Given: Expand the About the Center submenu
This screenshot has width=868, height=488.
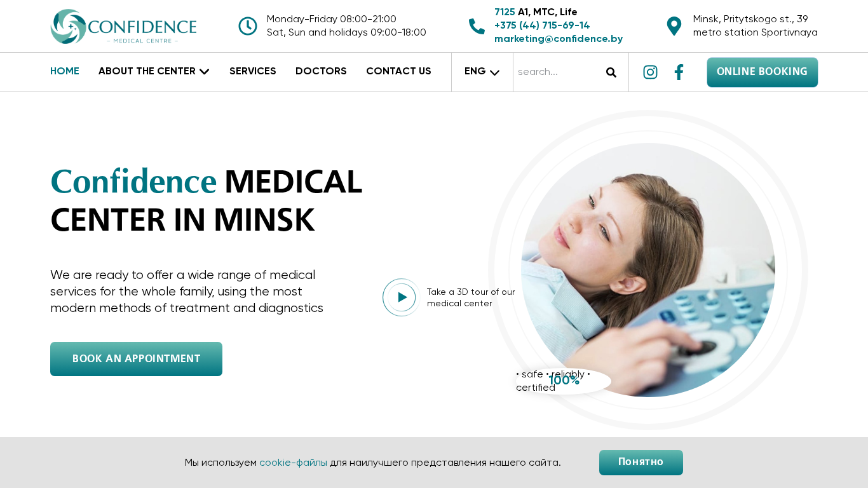Looking at the screenshot, I should (154, 71).
